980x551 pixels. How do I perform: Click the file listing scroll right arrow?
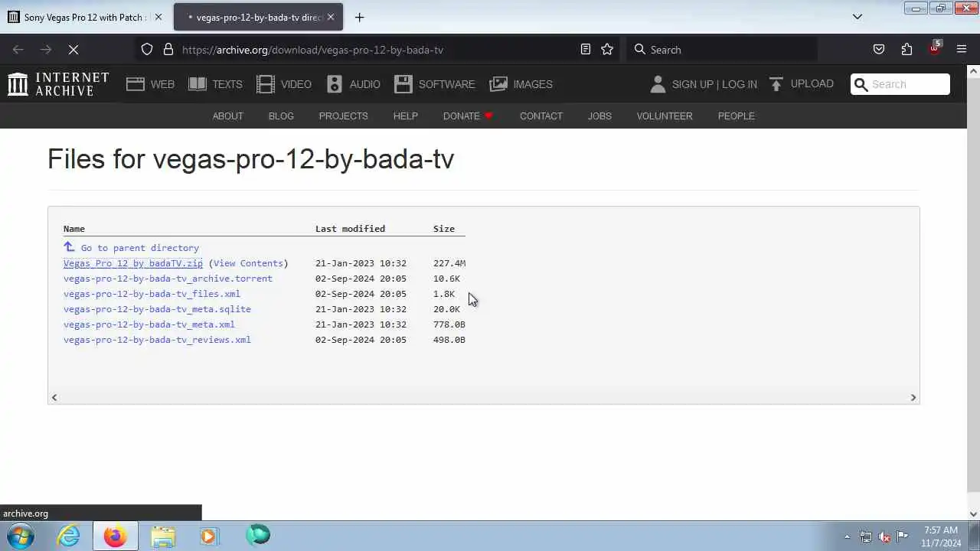point(913,397)
